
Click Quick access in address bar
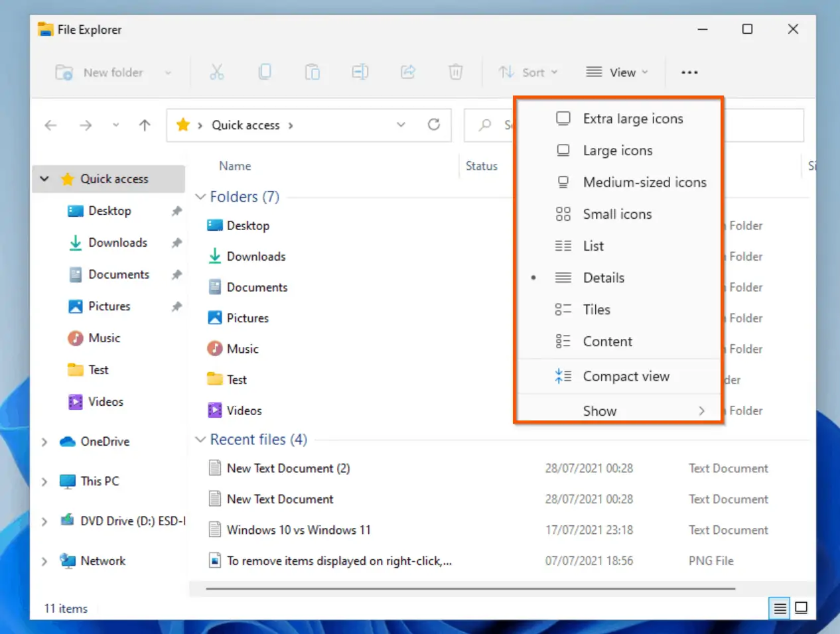tap(245, 125)
